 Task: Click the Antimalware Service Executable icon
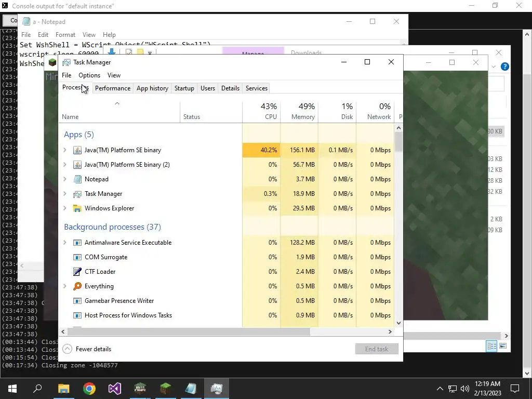[77, 243]
